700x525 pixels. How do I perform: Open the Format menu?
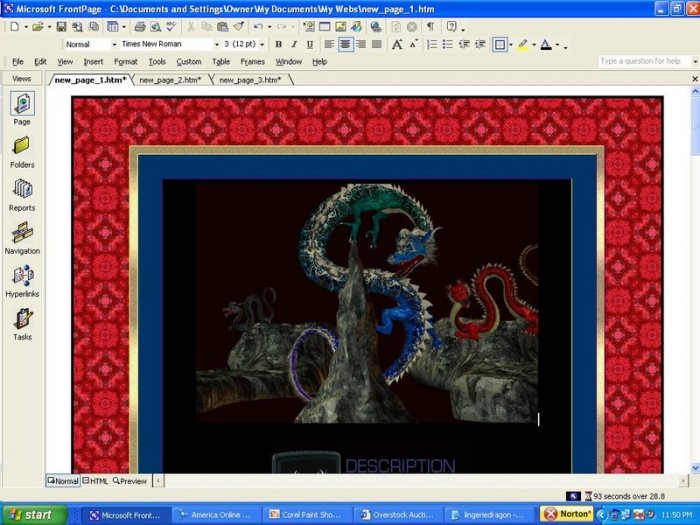126,62
